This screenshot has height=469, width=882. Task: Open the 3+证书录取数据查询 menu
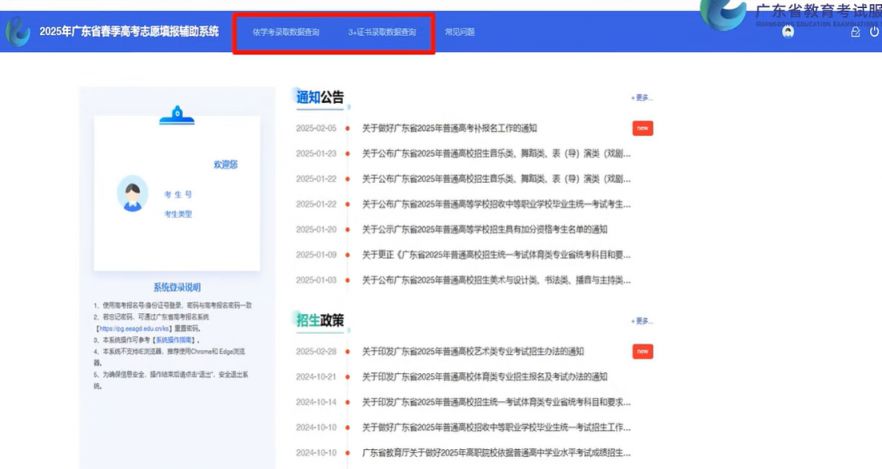pos(382,32)
